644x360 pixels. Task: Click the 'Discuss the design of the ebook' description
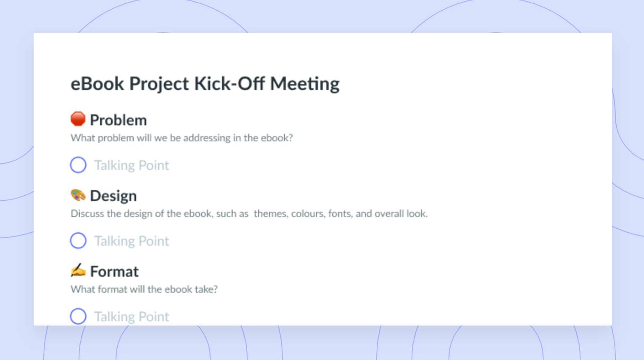(x=249, y=214)
